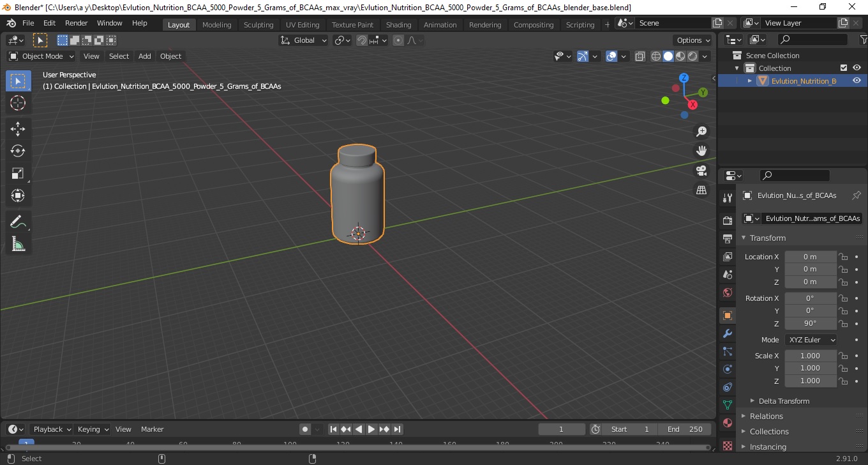868x465 pixels.
Task: Toggle Collection exclude checkbox in outliner
Action: click(844, 68)
